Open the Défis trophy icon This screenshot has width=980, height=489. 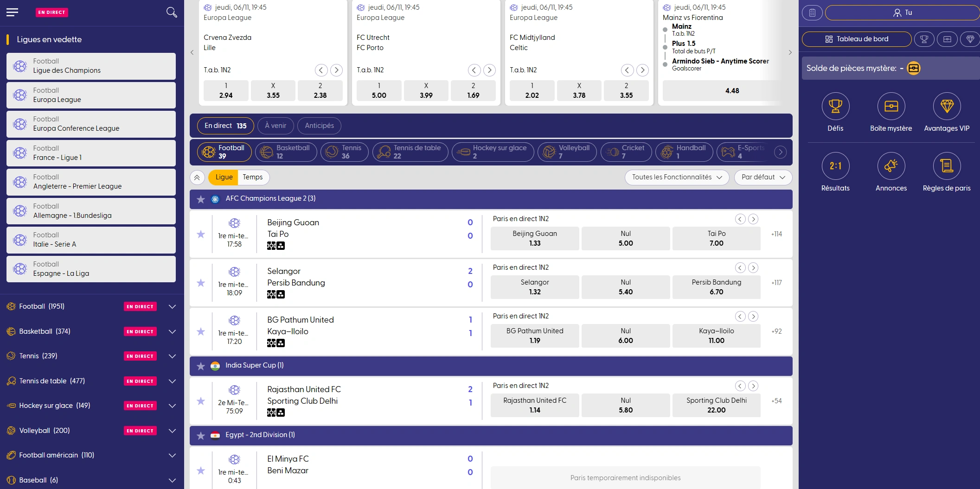[x=835, y=106]
